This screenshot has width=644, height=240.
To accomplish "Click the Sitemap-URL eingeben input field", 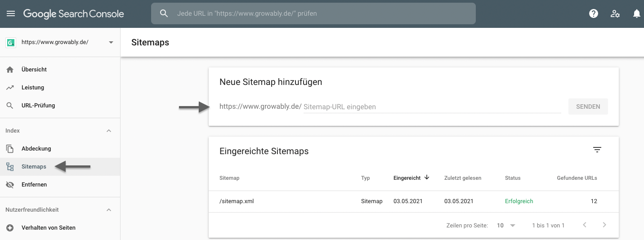I will (432, 107).
